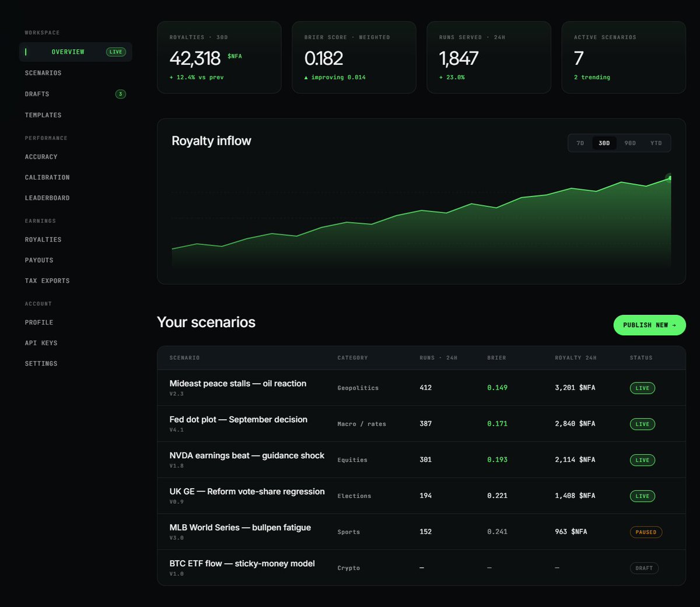Click royalty value '963 $NFA'

click(x=571, y=532)
